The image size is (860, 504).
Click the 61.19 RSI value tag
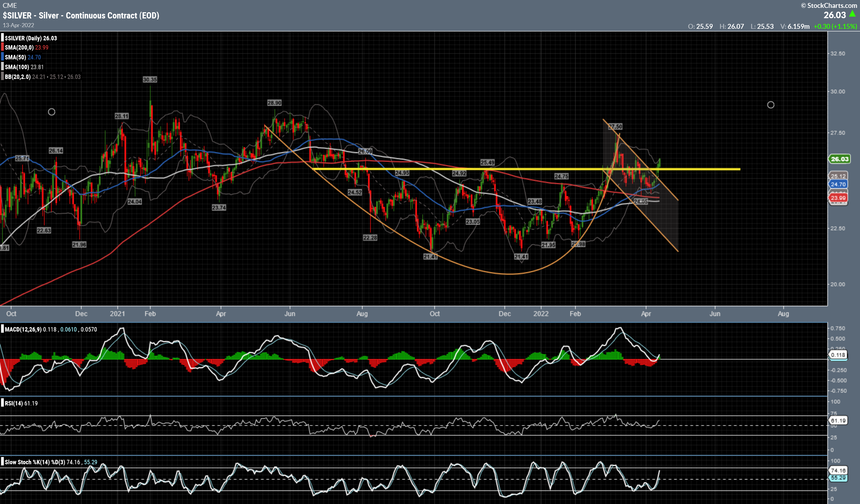pos(838,420)
